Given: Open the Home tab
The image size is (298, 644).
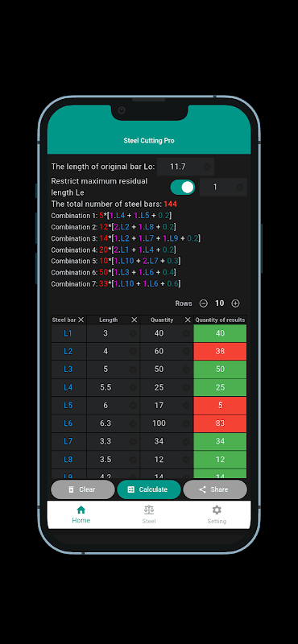Looking at the screenshot, I should tap(81, 514).
